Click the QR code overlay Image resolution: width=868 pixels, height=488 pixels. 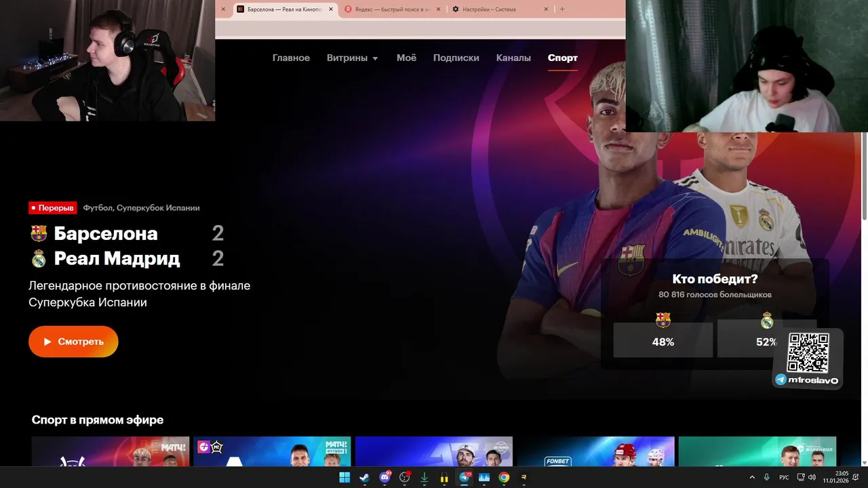tap(808, 352)
